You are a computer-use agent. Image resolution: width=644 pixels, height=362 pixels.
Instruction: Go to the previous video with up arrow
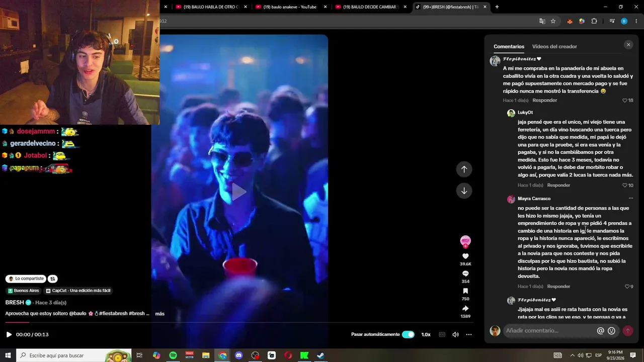tap(464, 169)
